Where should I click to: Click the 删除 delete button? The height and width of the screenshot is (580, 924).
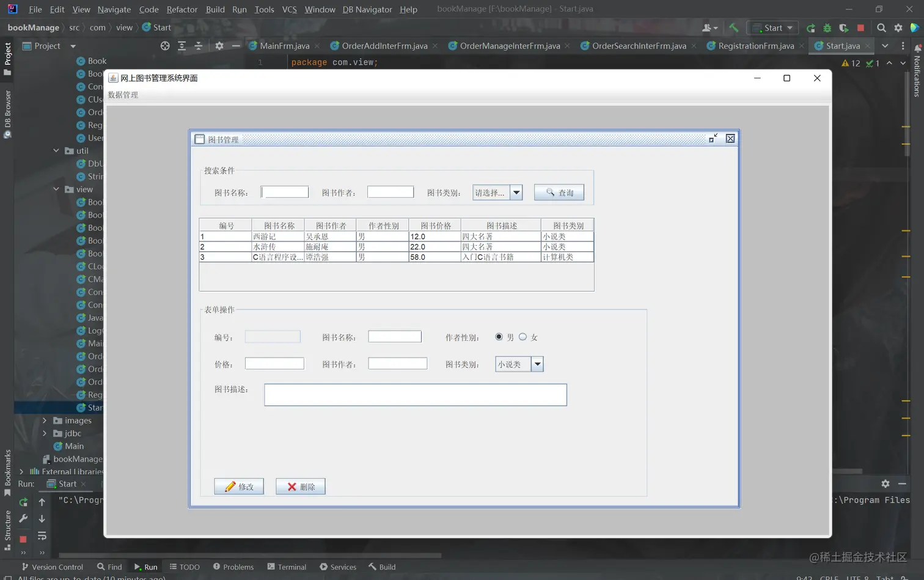point(301,486)
